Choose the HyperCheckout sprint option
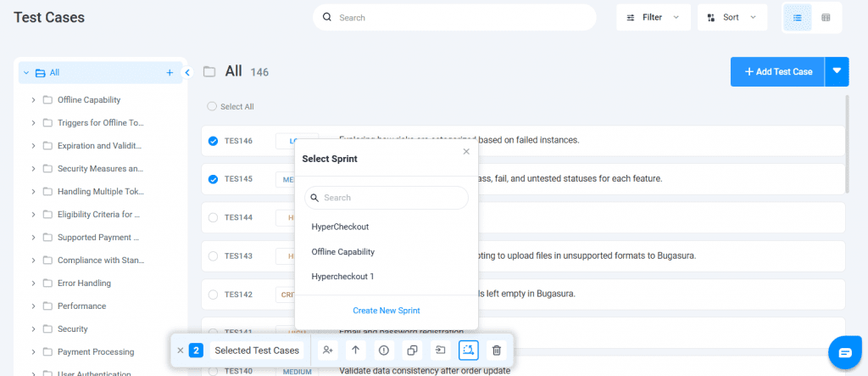The image size is (868, 376). 340,227
